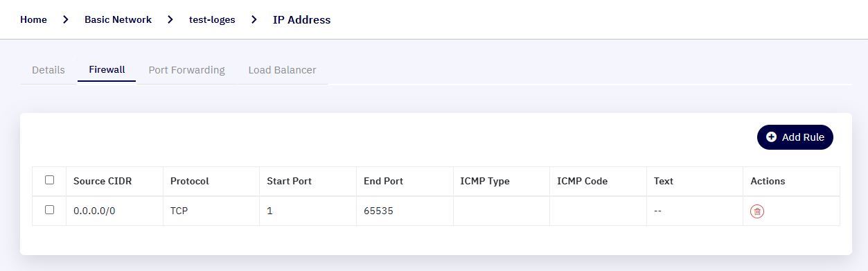This screenshot has height=271, width=868.
Task: Click the End Port column header
Action: [383, 181]
